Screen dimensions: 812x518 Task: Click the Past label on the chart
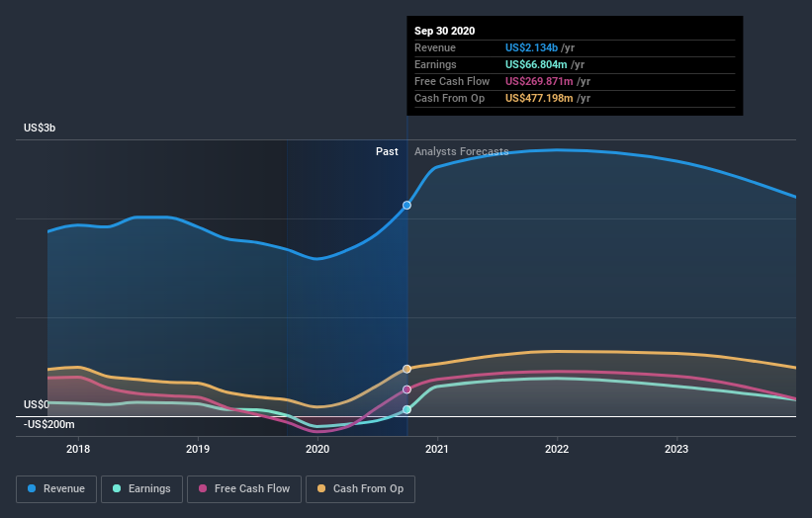[x=387, y=151]
